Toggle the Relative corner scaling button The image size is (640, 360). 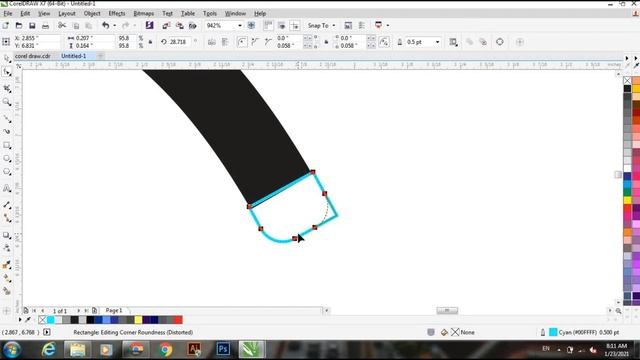tap(384, 42)
